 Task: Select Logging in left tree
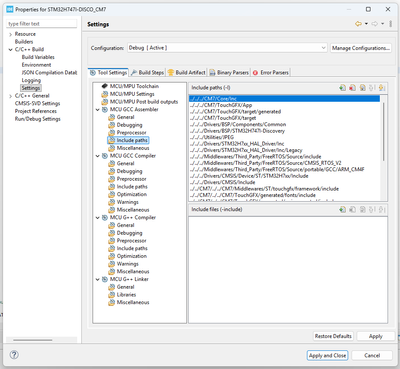(x=31, y=80)
